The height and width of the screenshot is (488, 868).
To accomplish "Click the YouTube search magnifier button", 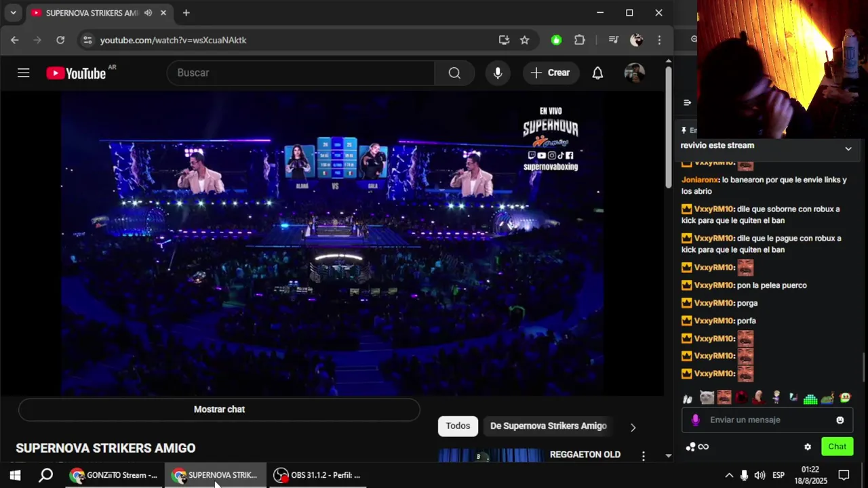I will point(454,73).
